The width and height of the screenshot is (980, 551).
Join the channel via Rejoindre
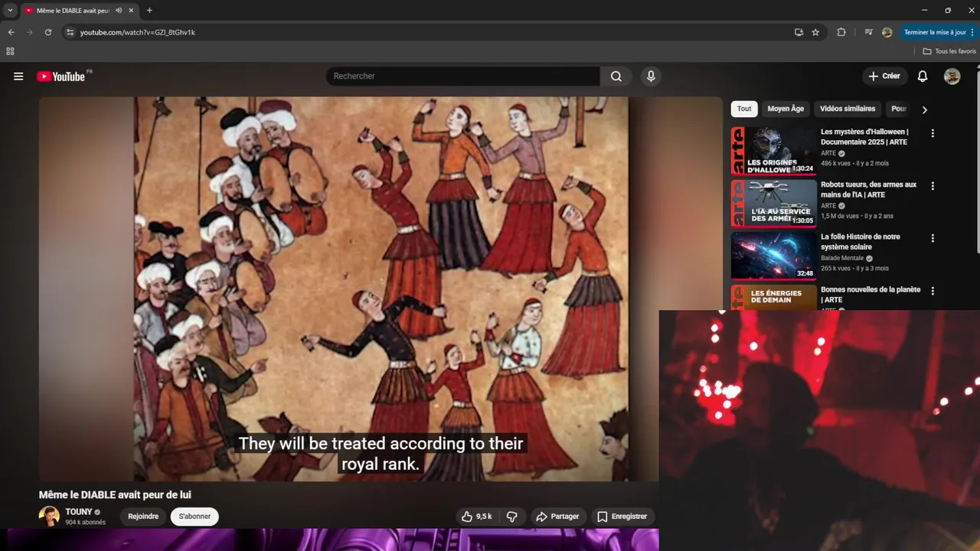(143, 517)
